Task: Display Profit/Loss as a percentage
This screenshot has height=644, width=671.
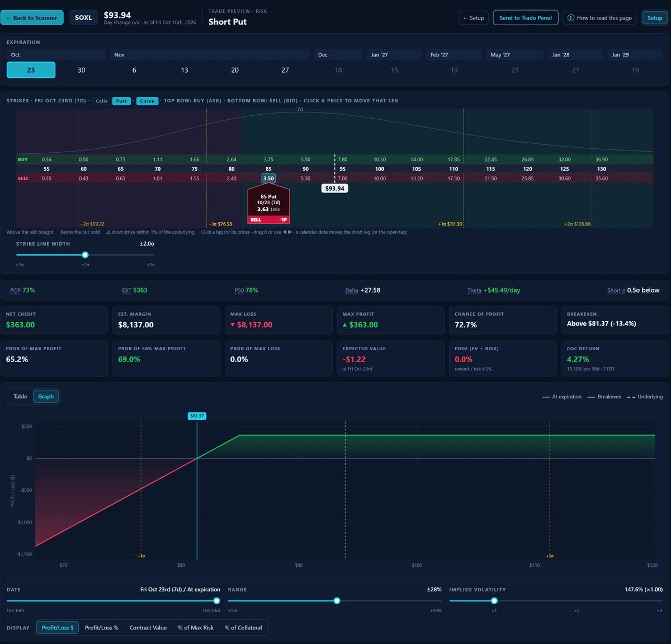Action: pyautogui.click(x=101, y=628)
